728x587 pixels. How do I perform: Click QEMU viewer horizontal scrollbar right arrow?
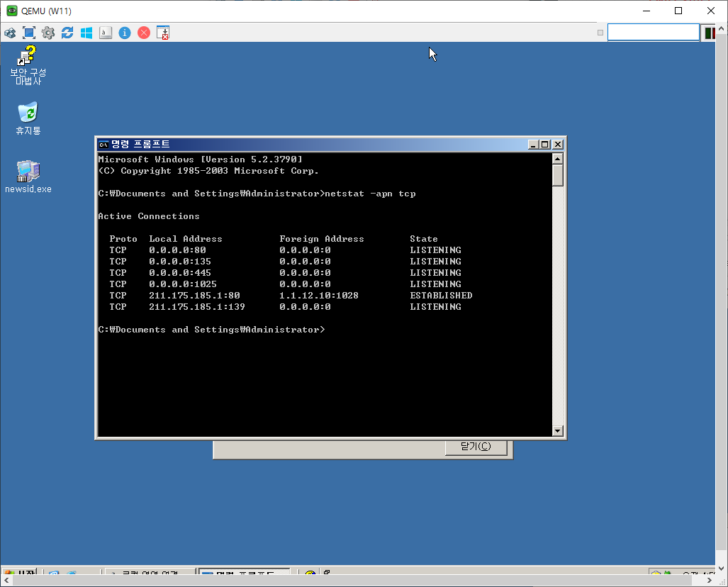tap(709, 580)
